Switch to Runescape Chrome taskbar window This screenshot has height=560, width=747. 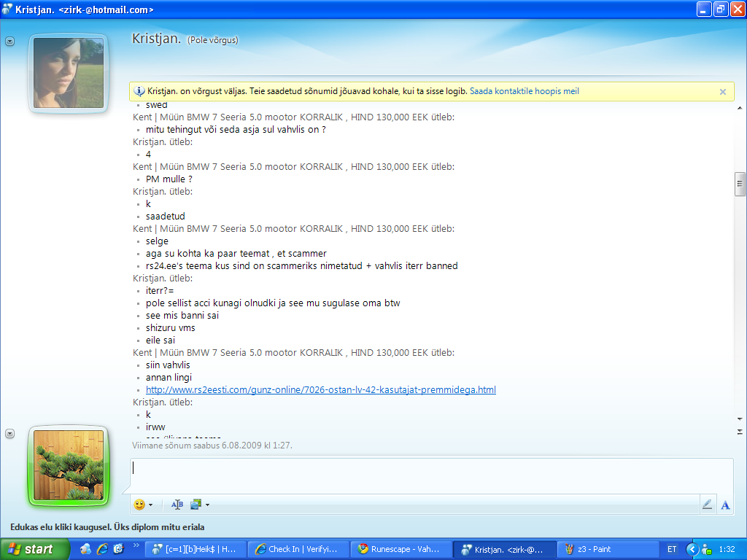(400, 549)
